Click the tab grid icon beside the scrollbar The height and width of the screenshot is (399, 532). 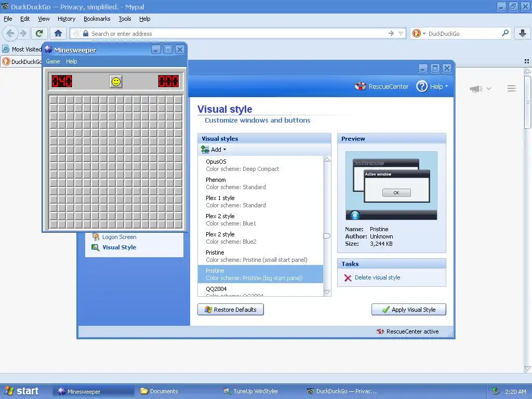point(527,61)
